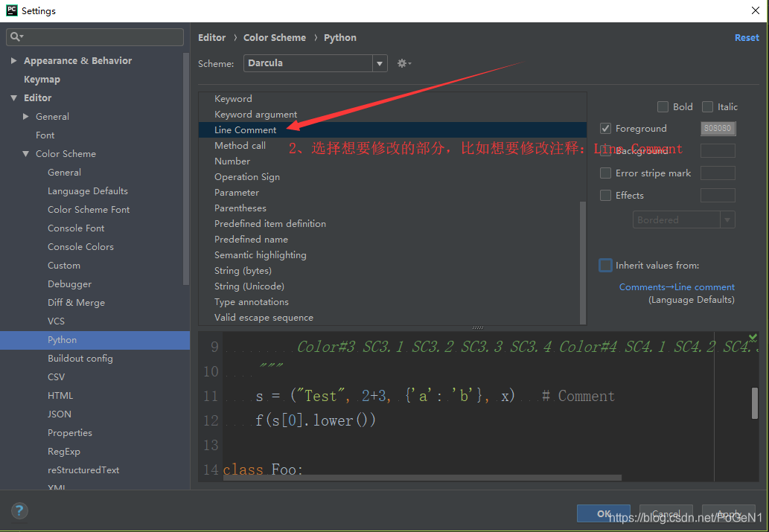Screen dimensions: 769x532
Task: Open Console Font settings
Action: pos(76,228)
